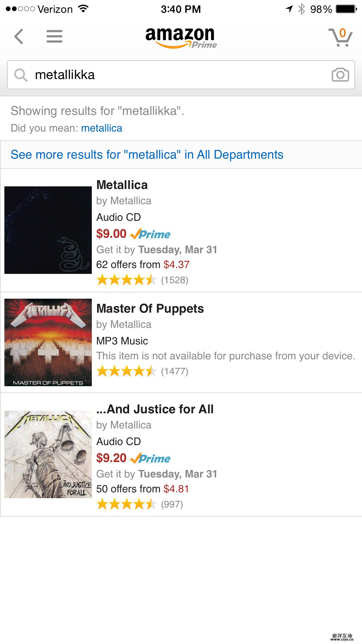The width and height of the screenshot is (362, 644).
Task: Open the corrected search for metallica
Action: click(x=101, y=128)
